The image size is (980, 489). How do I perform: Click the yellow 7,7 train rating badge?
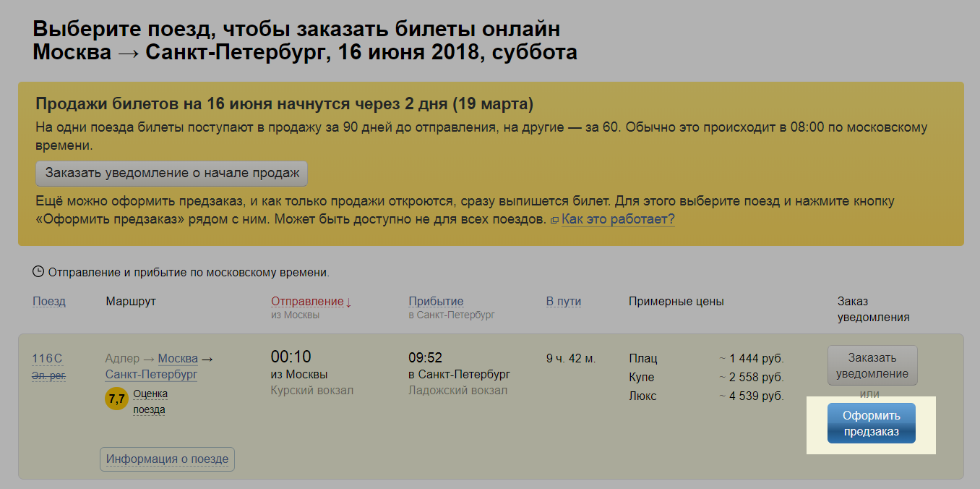pos(116,398)
